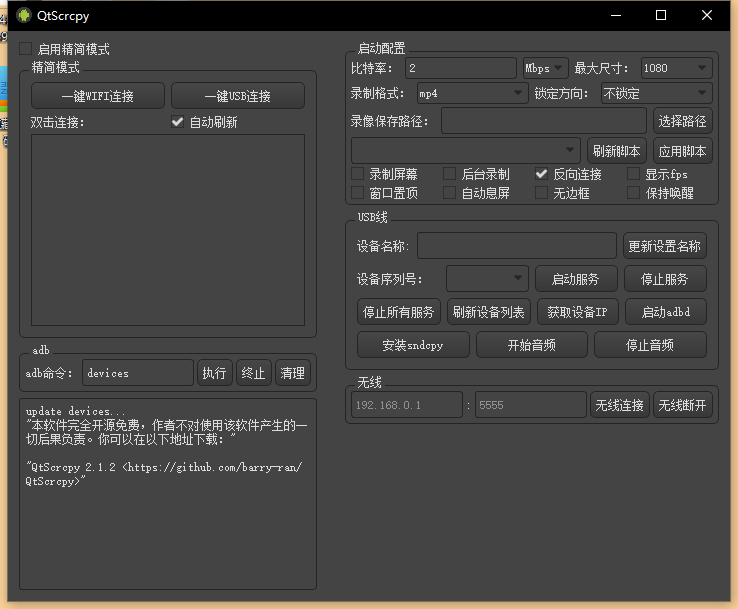738x609 pixels.
Task: Click the log output text area
Action: point(168,494)
